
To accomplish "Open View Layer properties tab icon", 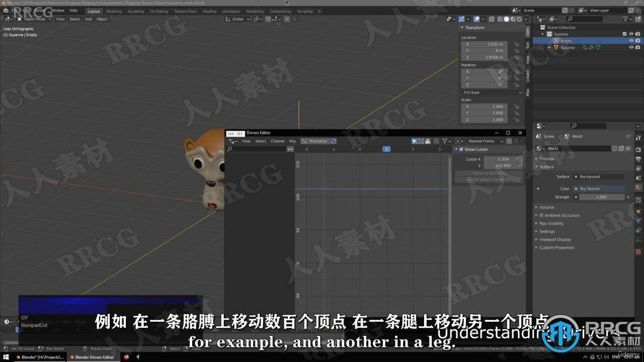I will (x=638, y=168).
